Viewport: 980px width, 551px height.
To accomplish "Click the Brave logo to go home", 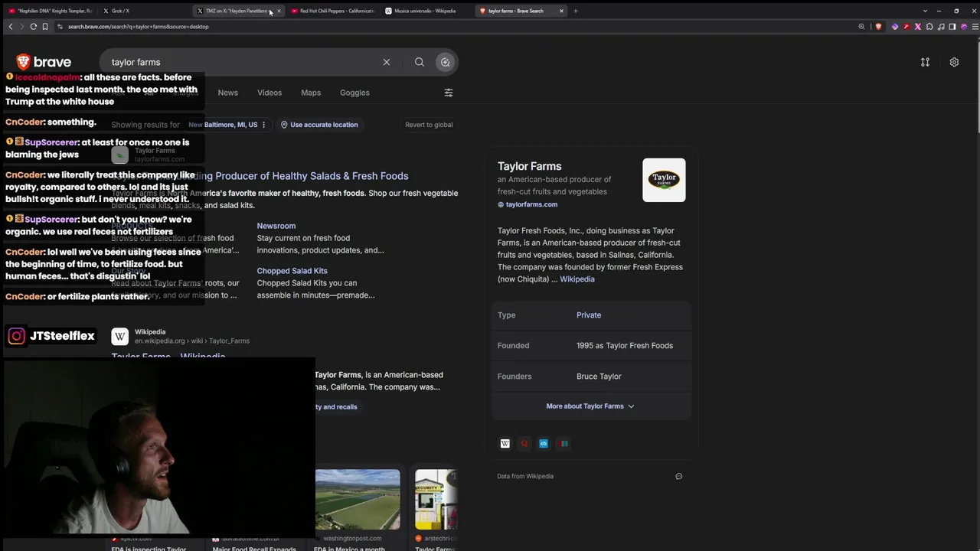I will 44,62.
